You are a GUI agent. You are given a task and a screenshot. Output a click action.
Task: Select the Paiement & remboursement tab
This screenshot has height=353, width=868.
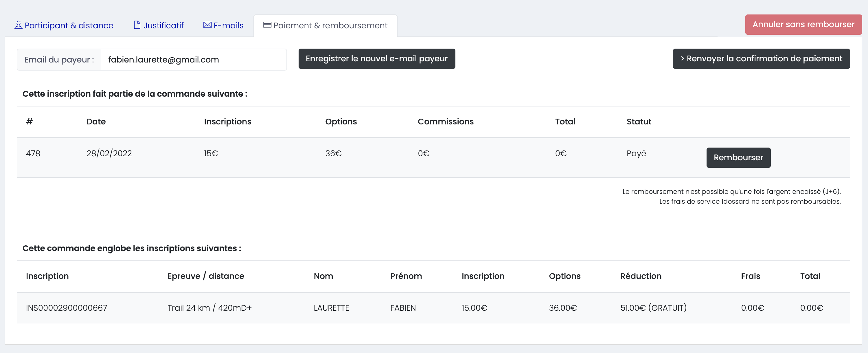pyautogui.click(x=330, y=25)
